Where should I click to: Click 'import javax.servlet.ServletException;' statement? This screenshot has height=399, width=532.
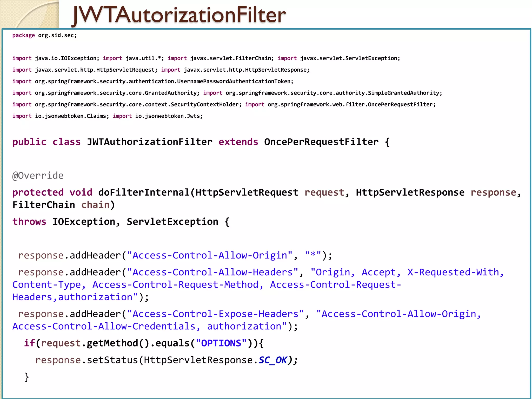[339, 58]
